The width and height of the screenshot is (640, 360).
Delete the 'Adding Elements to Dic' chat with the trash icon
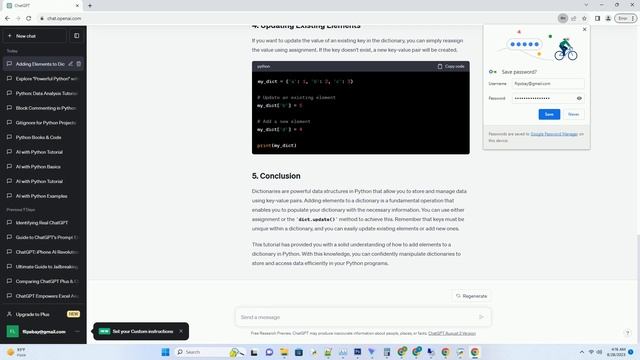click(79, 64)
